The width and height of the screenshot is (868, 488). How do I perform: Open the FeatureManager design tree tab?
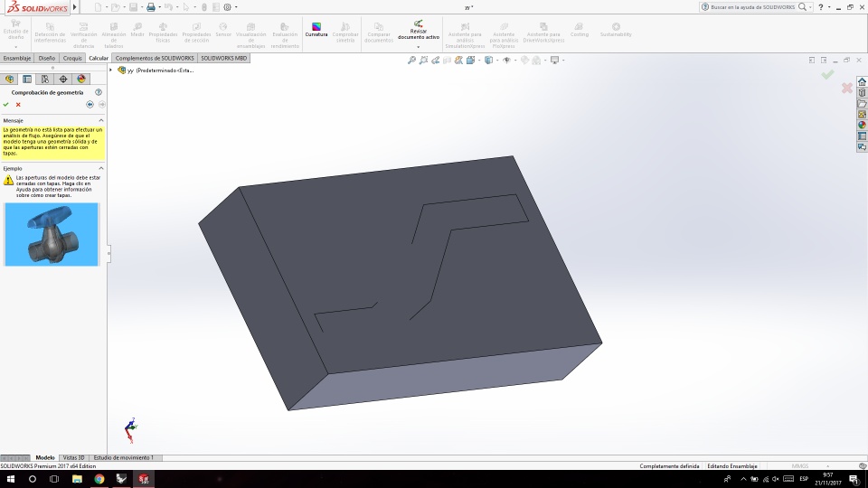pyautogui.click(x=9, y=80)
